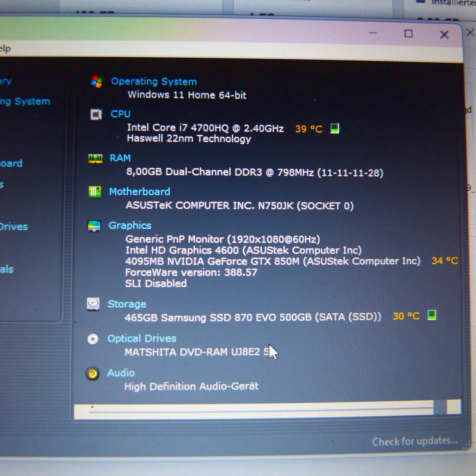Click 'MATSHITA DVD-RAM UJ8E2' line
The image size is (476, 476).
[x=197, y=352]
